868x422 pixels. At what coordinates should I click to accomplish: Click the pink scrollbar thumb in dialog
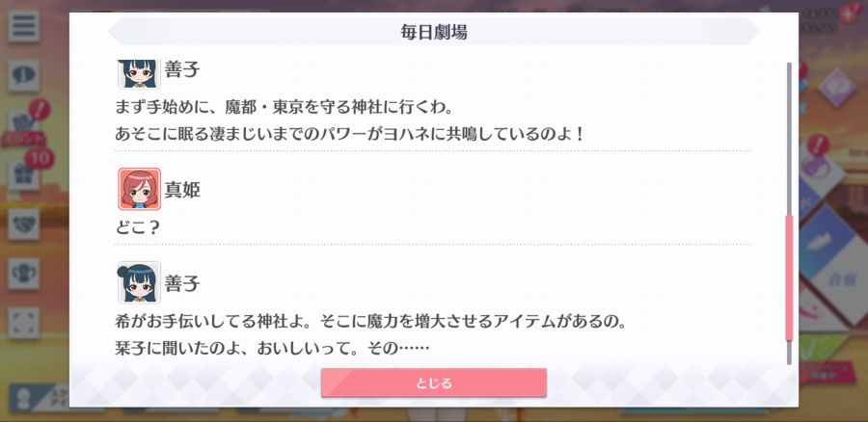tap(789, 277)
